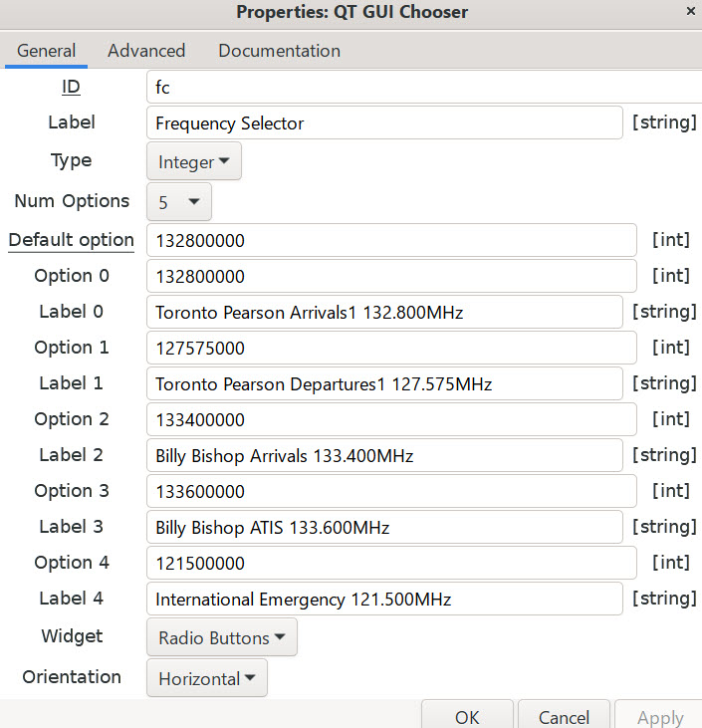Open the Num Options dropdown

(x=179, y=201)
